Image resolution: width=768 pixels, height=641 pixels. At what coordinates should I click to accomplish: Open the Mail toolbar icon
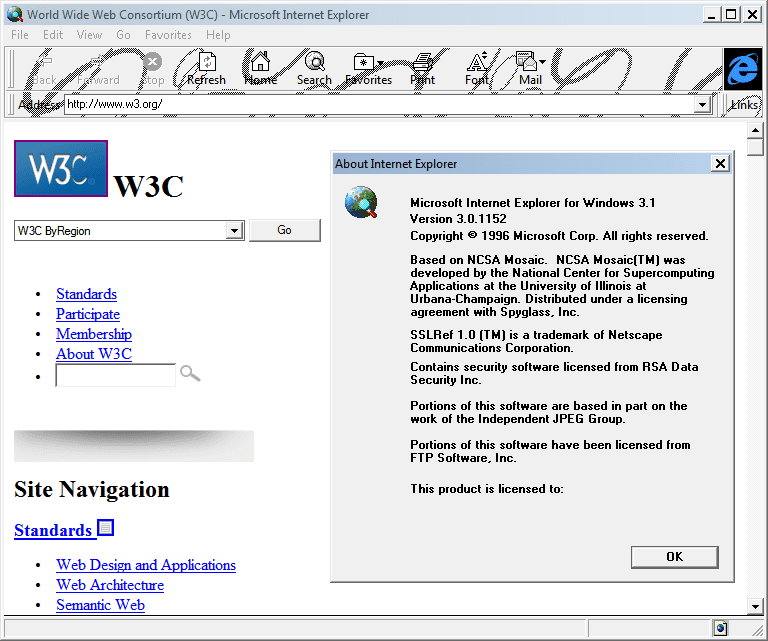coord(527,62)
